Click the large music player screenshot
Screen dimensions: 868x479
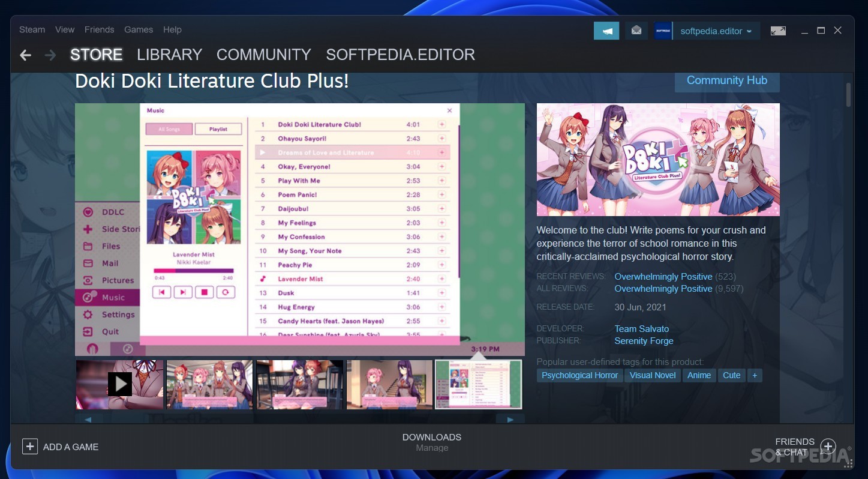tap(300, 229)
